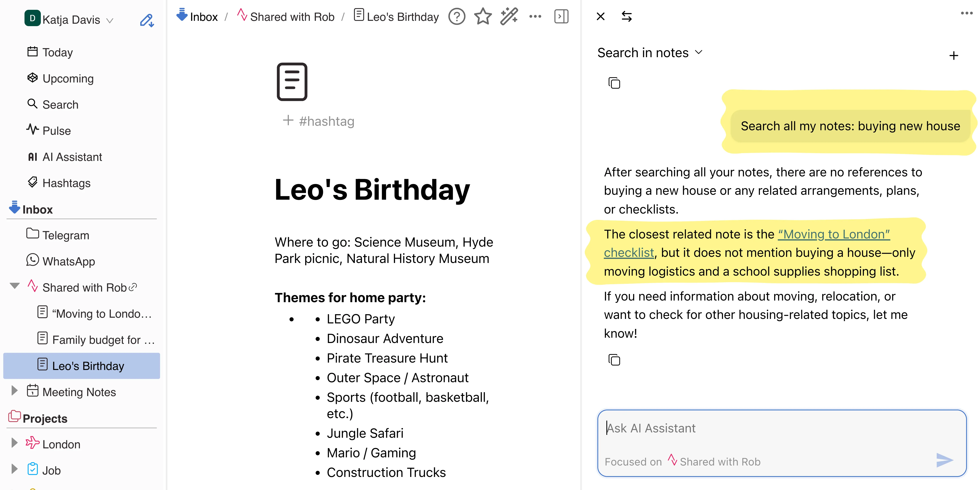The height and width of the screenshot is (490, 980).
Task: Star this note as favorite
Action: 483,16
